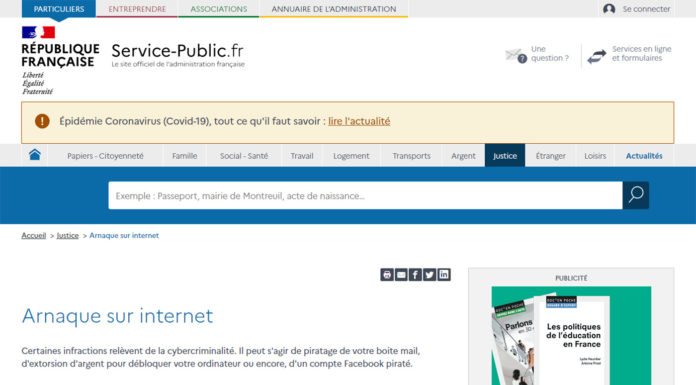This screenshot has width=696, height=385.
Task: Click Se connecter link
Action: (x=646, y=9)
